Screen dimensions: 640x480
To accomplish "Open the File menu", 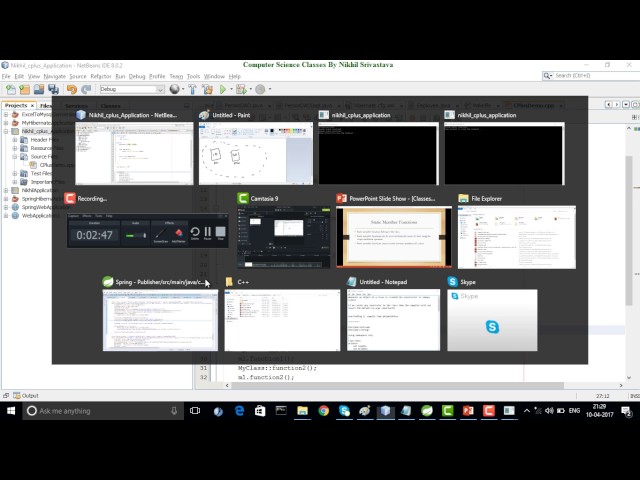I will (6, 76).
